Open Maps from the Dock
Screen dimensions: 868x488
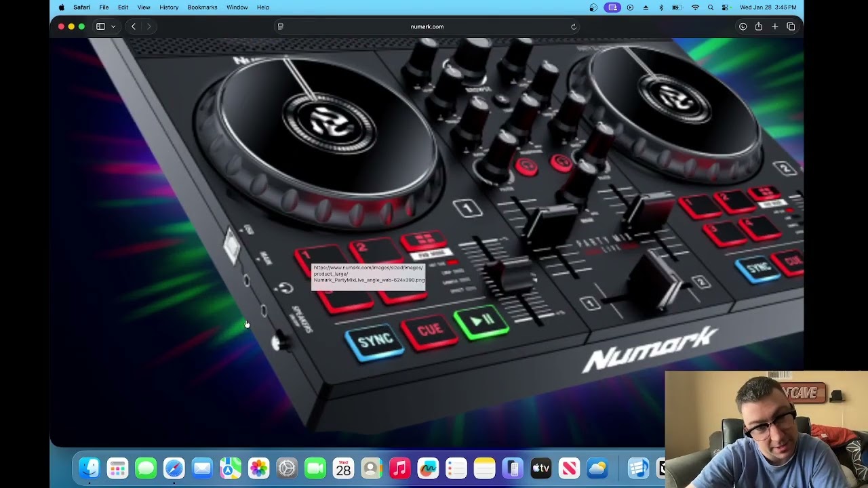[x=231, y=468]
